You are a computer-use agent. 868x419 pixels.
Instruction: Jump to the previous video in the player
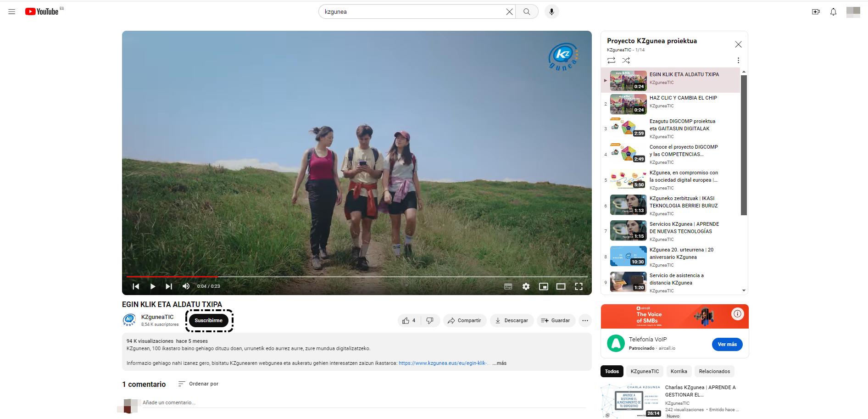click(136, 286)
